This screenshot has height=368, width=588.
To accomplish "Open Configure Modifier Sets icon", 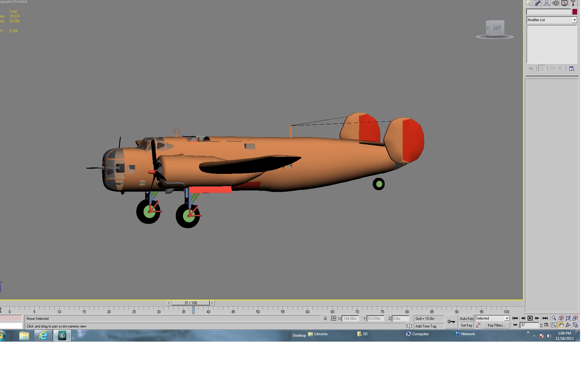I will [x=571, y=69].
